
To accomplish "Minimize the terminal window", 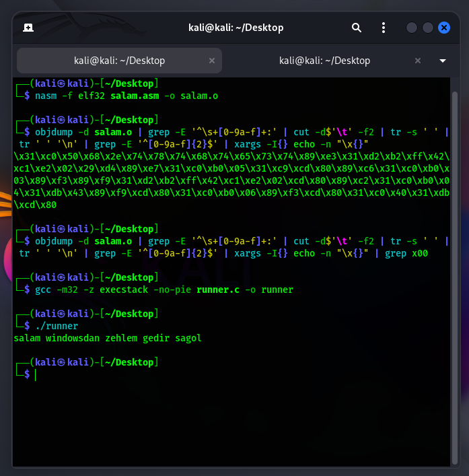I will coord(412,28).
